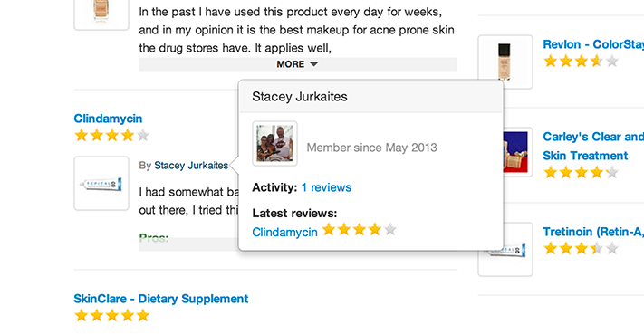Open the Clindamycin review title link
The height and width of the screenshot is (334, 644).
(108, 119)
